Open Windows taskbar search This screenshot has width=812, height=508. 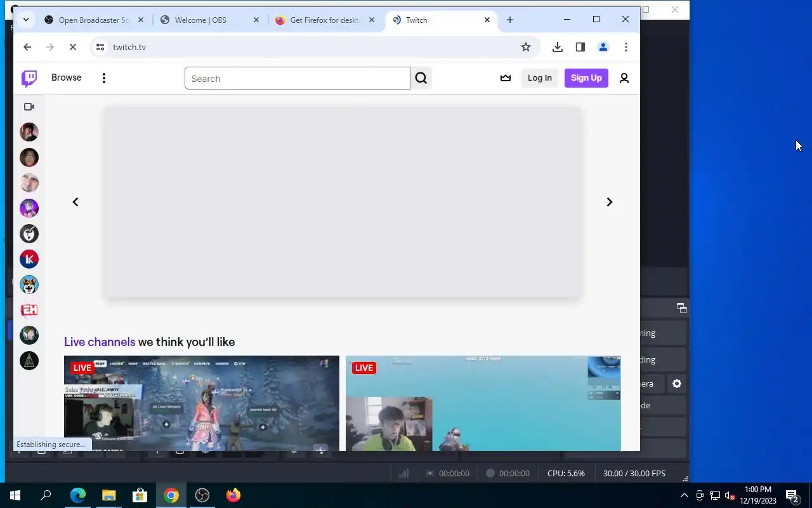tap(46, 495)
